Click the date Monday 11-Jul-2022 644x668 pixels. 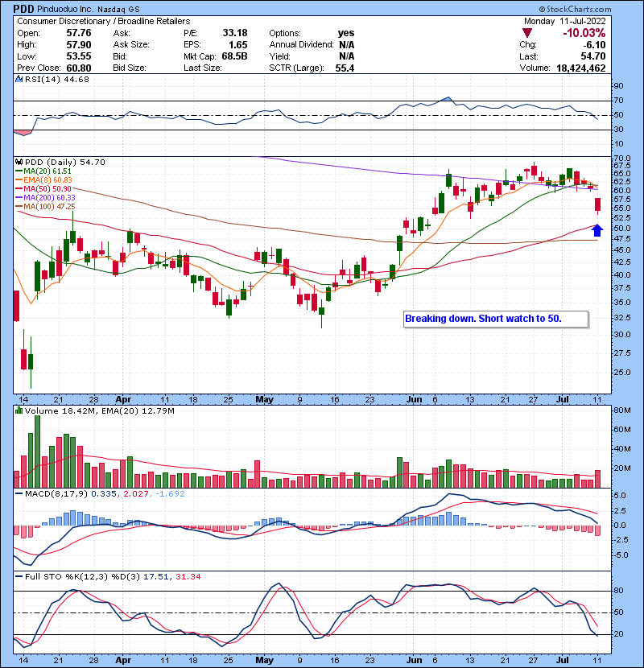point(565,21)
